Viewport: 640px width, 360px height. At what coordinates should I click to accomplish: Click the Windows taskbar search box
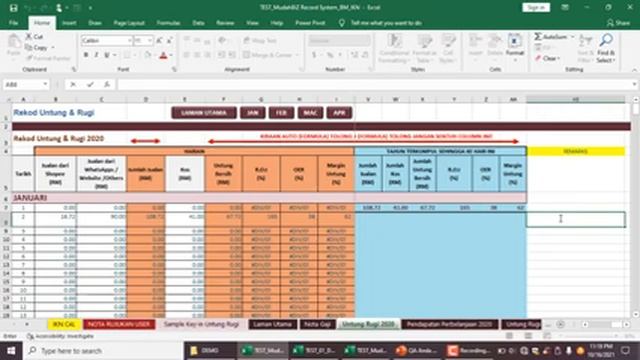point(103,351)
